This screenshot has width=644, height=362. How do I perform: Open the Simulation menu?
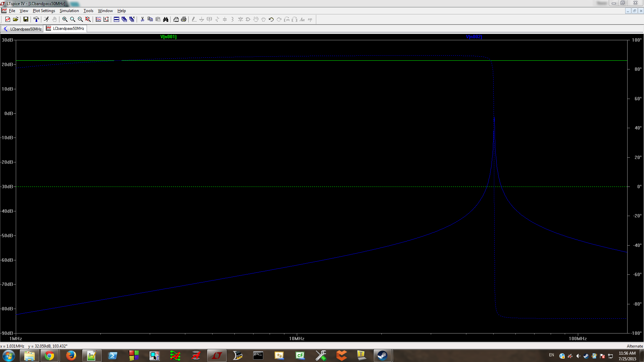click(x=69, y=11)
